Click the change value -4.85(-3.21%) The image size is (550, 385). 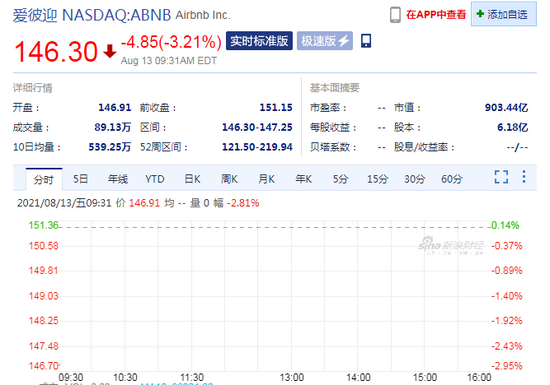pyautogui.click(x=171, y=42)
